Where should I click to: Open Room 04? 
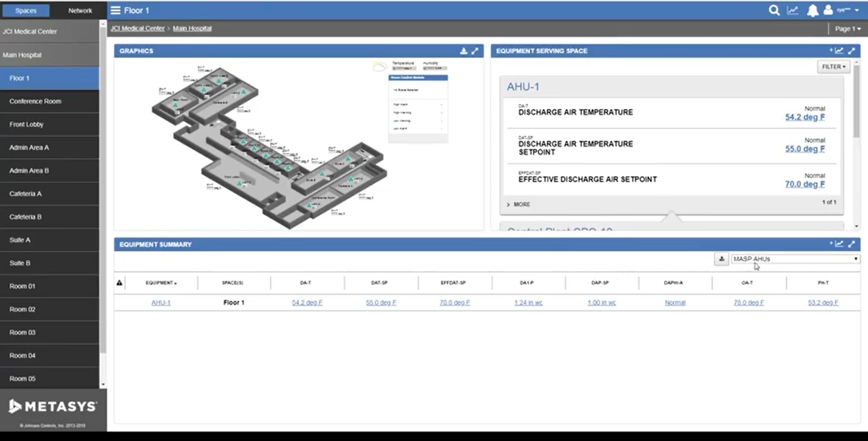(x=50, y=355)
